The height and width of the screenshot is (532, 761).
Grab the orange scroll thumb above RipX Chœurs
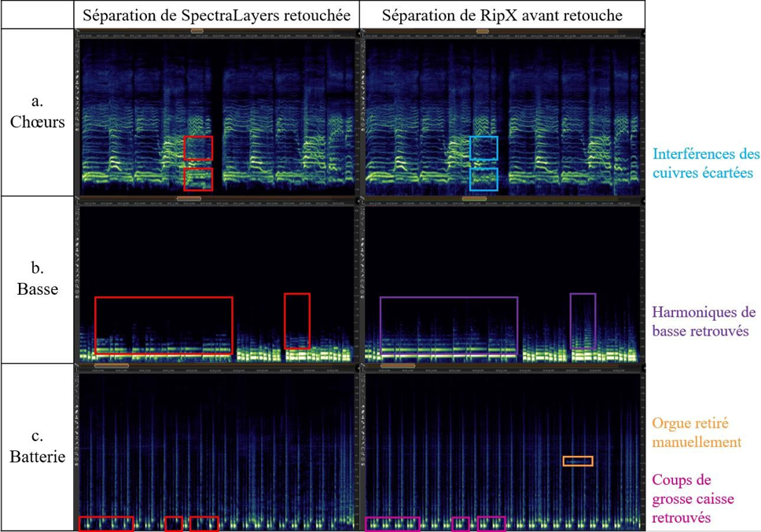(x=483, y=31)
